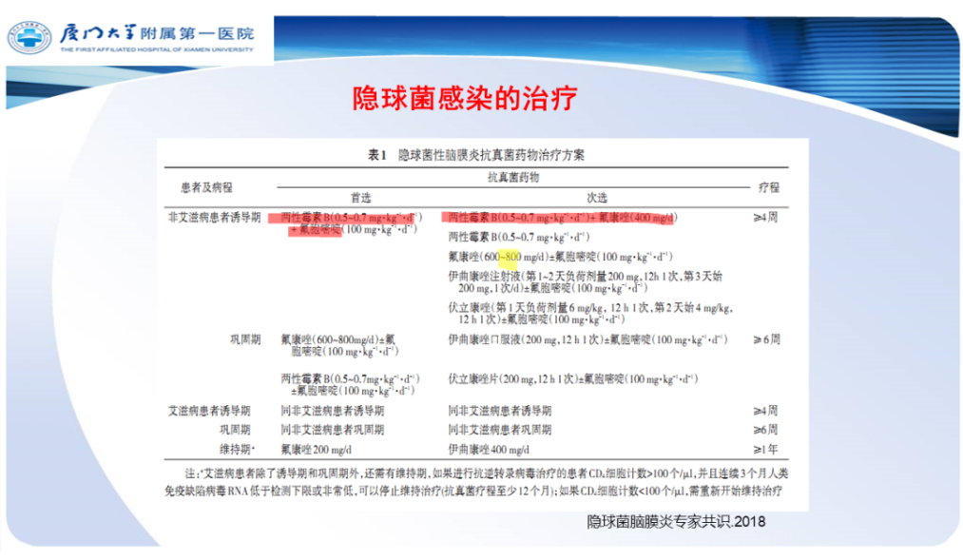The height and width of the screenshot is (560, 963).
Task: Click consolidation '两性霉素B(0.5~0.7mg)±氟胞嘧啶' cell
Action: pos(350,385)
